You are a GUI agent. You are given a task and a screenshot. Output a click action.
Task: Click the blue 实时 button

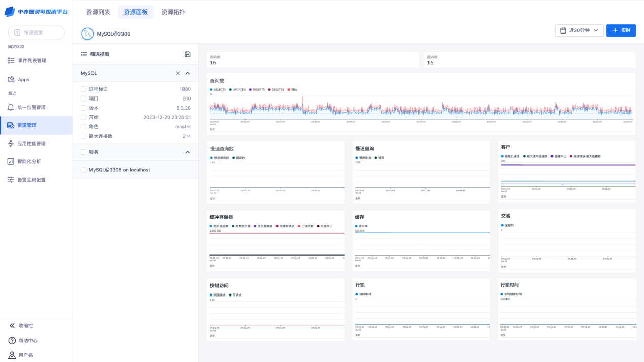(621, 30)
